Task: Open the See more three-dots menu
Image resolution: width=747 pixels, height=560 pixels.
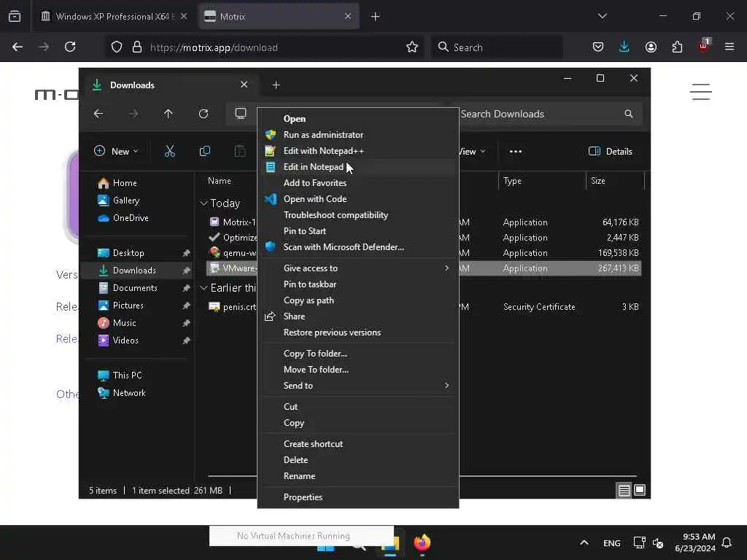Action: point(516,152)
